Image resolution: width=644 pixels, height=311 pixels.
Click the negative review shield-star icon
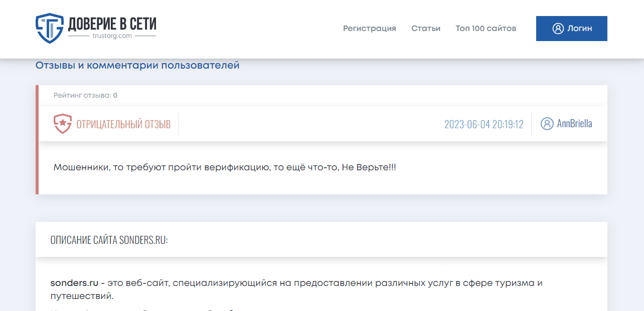63,124
